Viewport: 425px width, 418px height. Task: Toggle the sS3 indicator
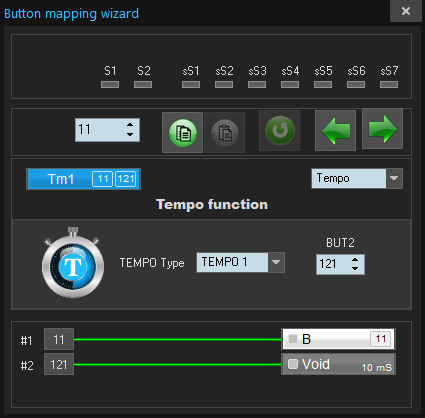click(257, 85)
